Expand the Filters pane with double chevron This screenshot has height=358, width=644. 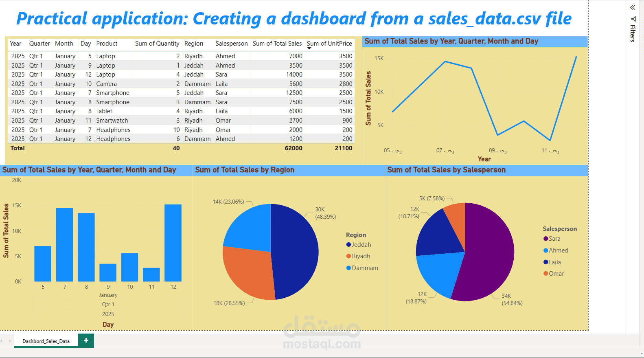point(633,7)
